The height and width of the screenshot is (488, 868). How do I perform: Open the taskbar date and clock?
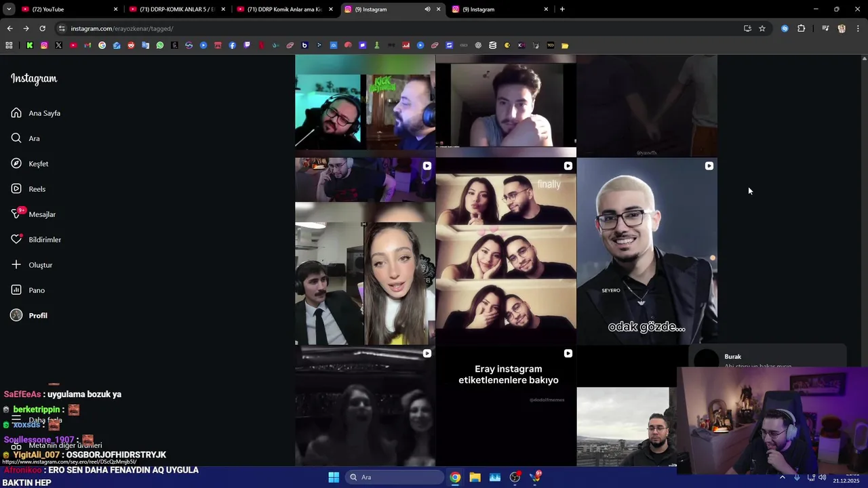pyautogui.click(x=846, y=478)
